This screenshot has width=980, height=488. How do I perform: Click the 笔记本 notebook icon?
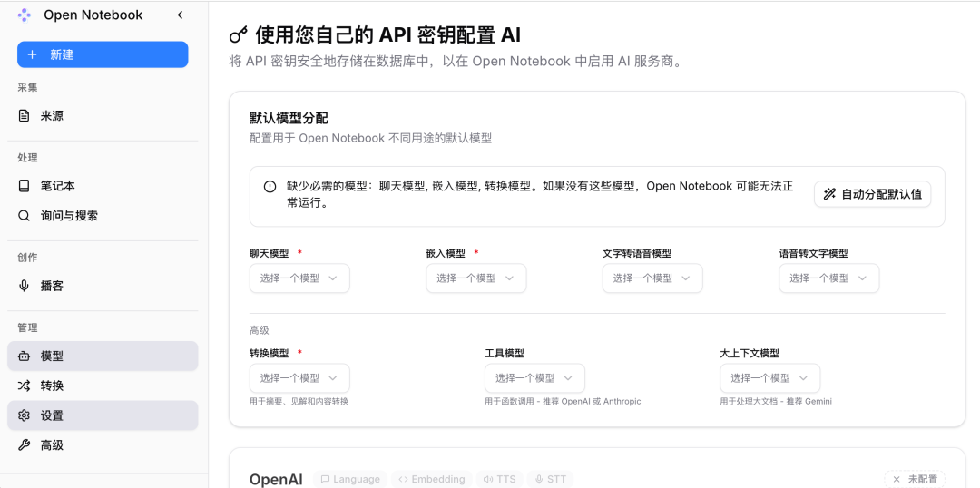click(24, 186)
